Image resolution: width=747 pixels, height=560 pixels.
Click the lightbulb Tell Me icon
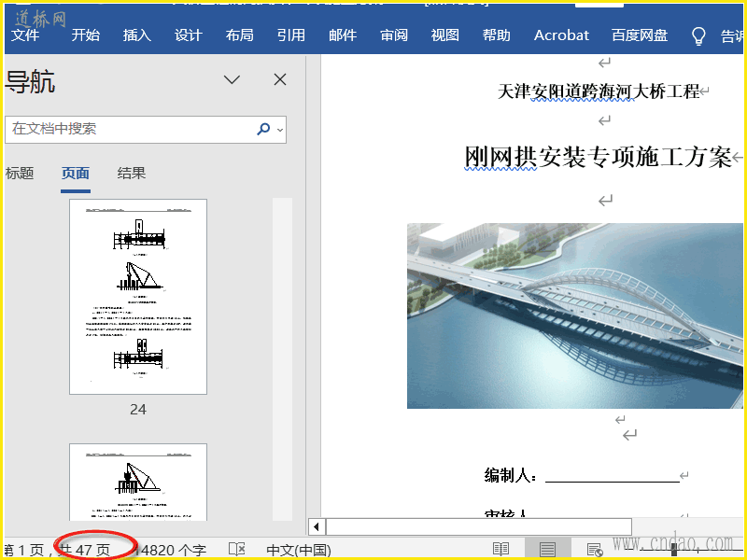point(698,35)
